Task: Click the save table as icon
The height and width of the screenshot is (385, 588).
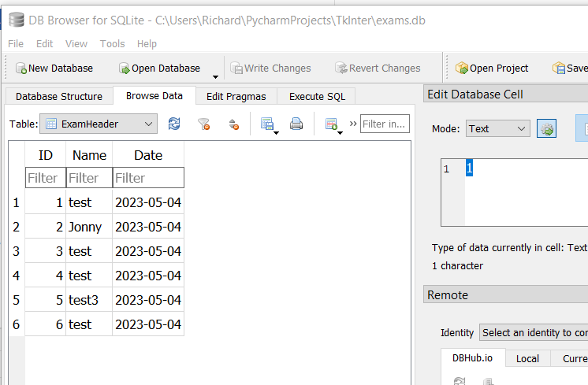Action: tap(266, 124)
